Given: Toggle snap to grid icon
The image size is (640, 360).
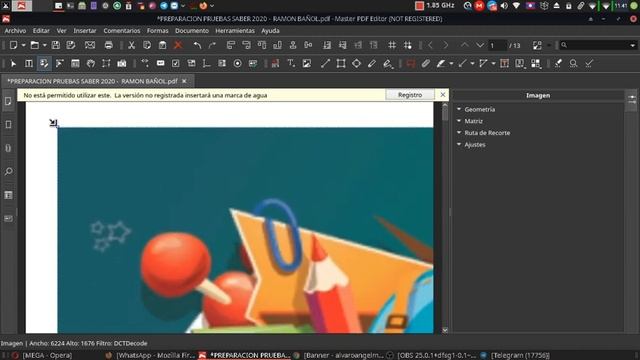Looking at the screenshot, I should tap(407, 45).
